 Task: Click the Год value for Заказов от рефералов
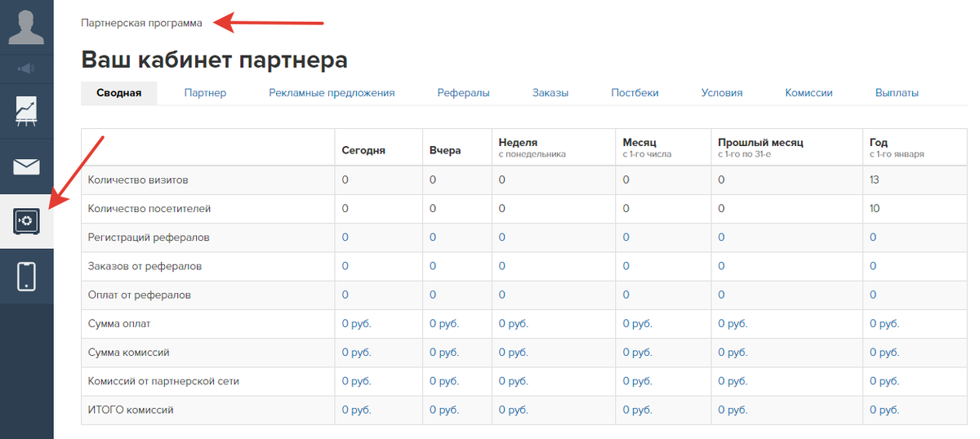point(873,266)
